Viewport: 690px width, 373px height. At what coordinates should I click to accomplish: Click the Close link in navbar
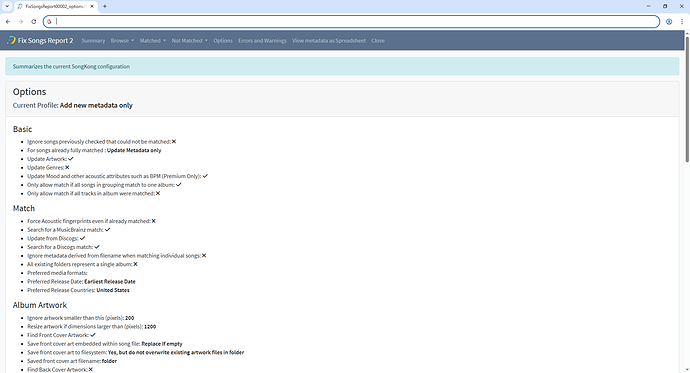tap(378, 40)
